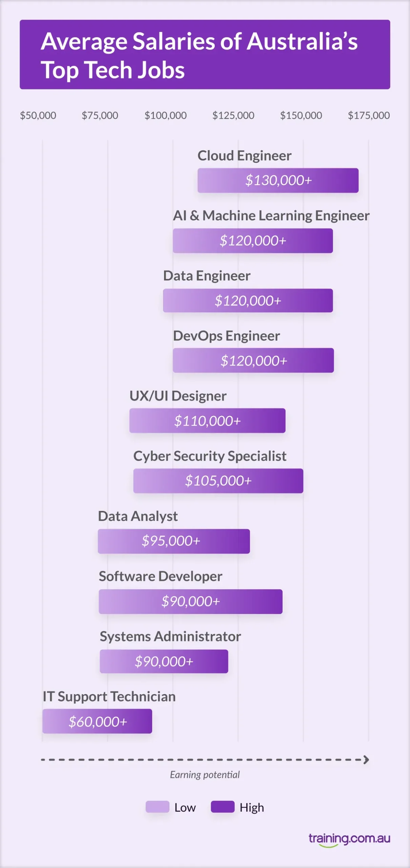The height and width of the screenshot is (868, 410).
Task: Click the Data Engineer salary bar
Action: 248,301
